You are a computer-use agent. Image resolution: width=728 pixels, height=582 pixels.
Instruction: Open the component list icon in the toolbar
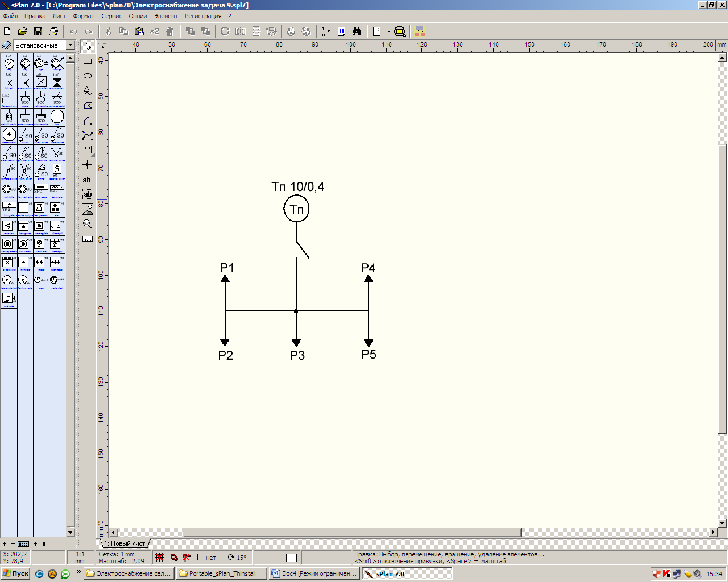[341, 31]
